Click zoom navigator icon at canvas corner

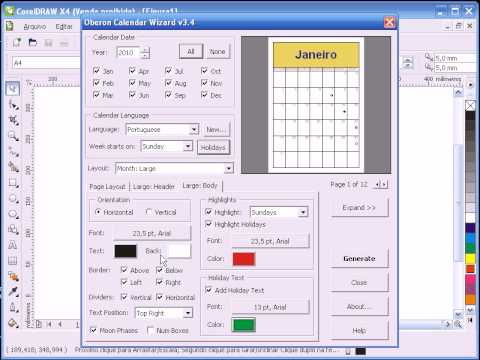458,324
